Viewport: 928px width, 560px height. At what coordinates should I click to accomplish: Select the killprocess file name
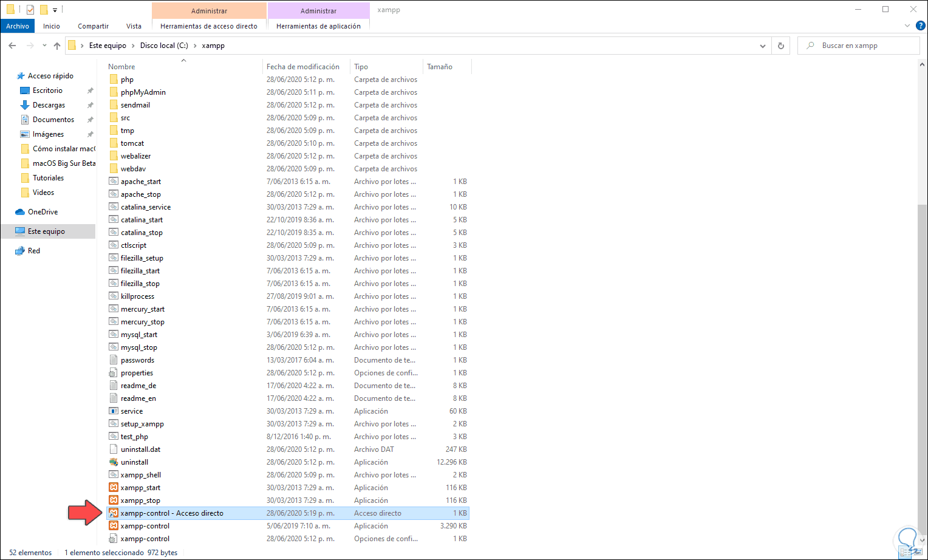coord(137,296)
